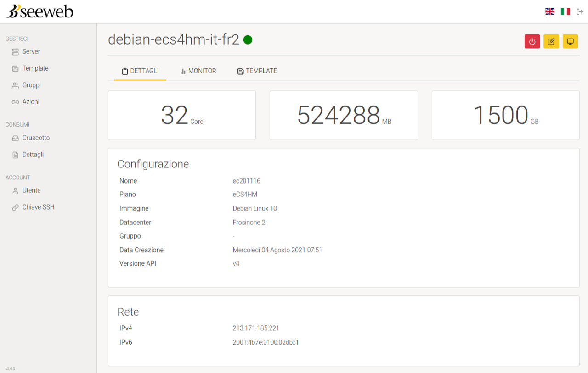Open the console monitor button
This screenshot has height=373, width=588.
click(571, 41)
